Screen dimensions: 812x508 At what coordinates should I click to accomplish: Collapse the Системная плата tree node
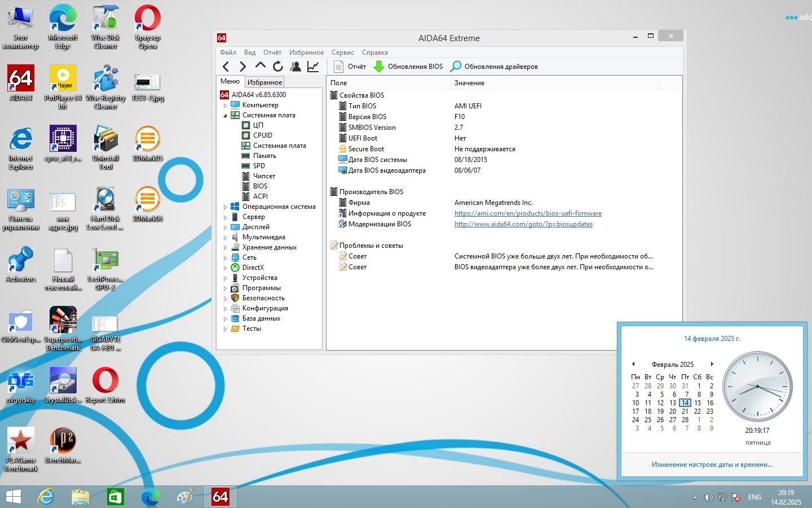tap(225, 115)
